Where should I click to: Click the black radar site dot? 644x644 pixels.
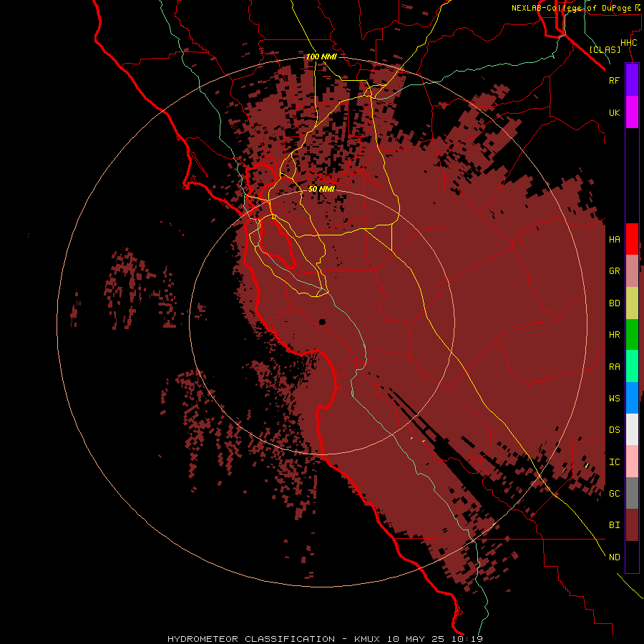click(323, 322)
